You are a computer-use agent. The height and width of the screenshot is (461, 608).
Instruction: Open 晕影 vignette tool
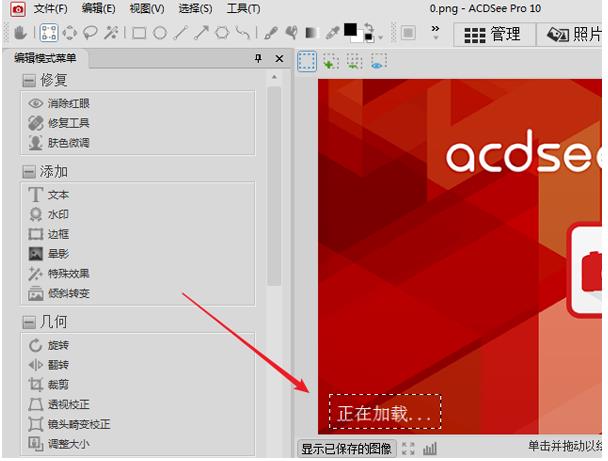point(48,254)
